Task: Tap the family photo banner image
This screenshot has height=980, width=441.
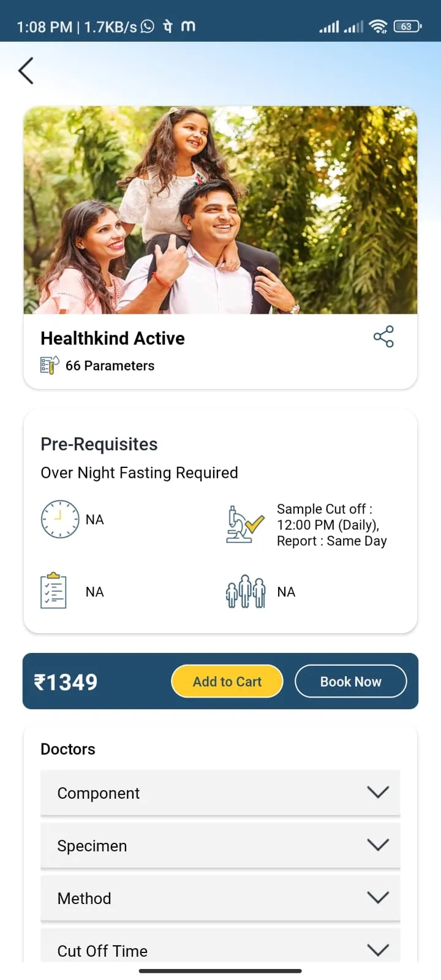Action: pyautogui.click(x=221, y=210)
